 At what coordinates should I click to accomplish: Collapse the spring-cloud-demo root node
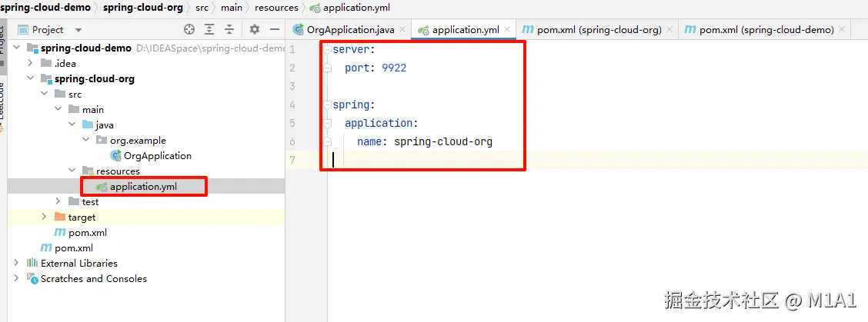(x=17, y=48)
